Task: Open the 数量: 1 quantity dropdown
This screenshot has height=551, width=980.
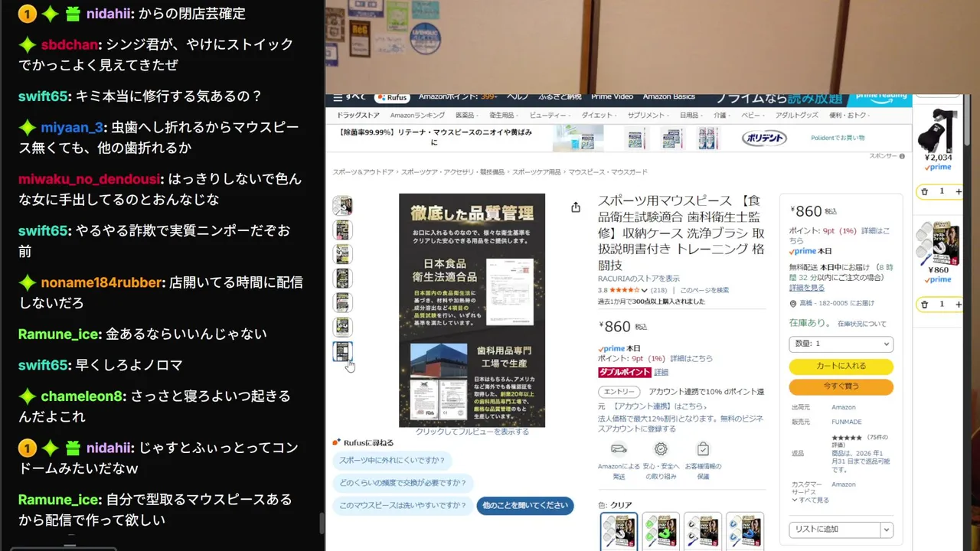Action: coord(841,344)
